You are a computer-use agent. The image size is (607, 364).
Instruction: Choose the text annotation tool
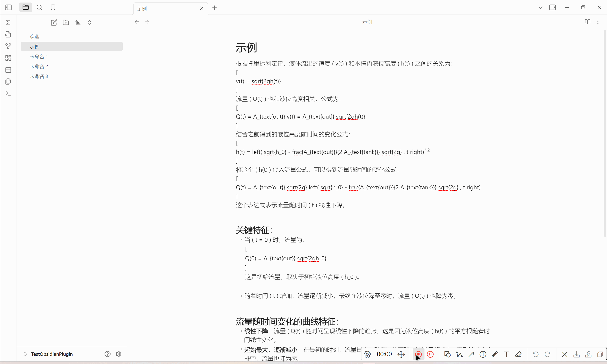click(506, 354)
